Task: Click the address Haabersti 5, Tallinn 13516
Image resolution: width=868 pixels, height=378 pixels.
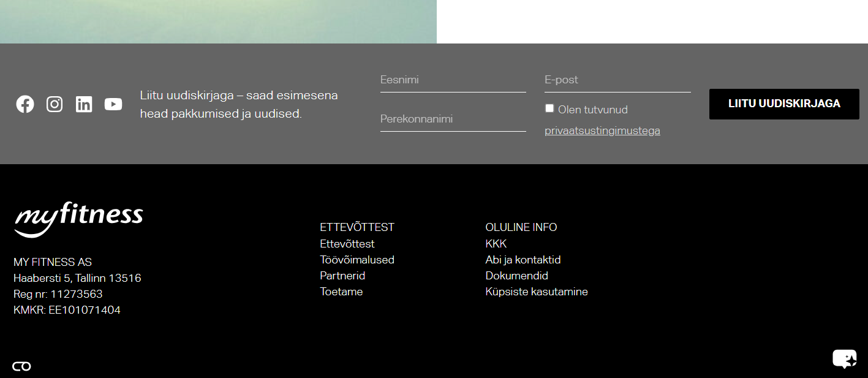Action: [77, 278]
